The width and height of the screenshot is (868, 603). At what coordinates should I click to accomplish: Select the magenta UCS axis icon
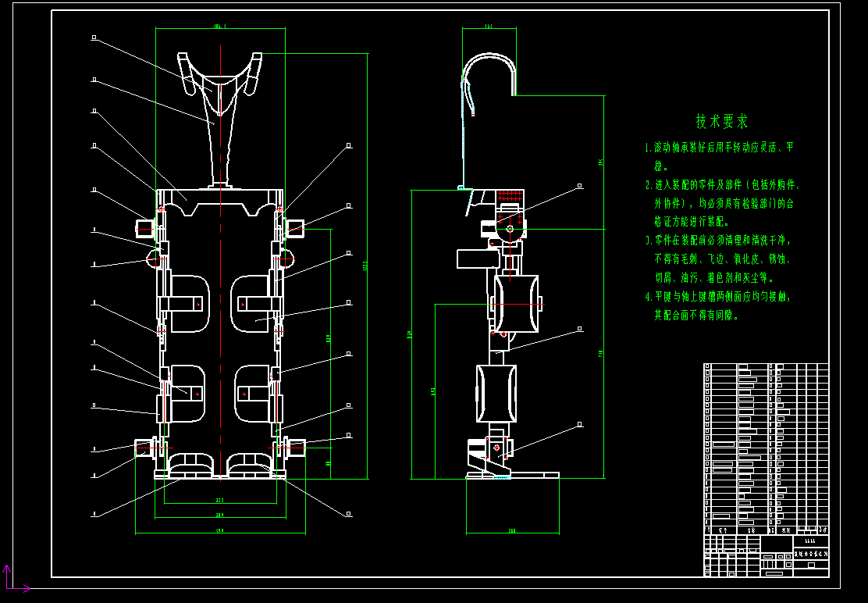[x=16, y=579]
